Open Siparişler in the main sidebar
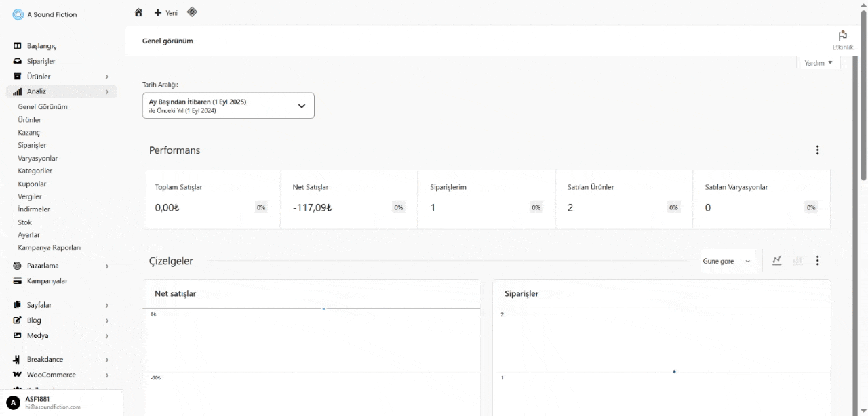The height and width of the screenshot is (416, 868). coord(41,61)
